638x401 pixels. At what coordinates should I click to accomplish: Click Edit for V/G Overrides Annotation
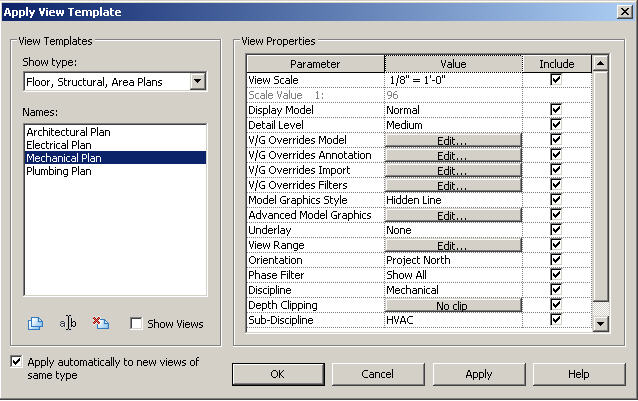pyautogui.click(x=453, y=155)
